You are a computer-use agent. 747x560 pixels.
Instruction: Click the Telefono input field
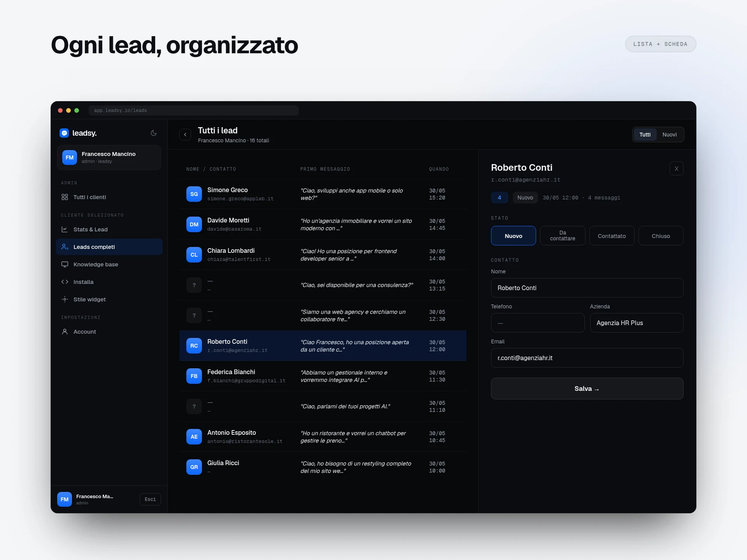[x=538, y=323]
